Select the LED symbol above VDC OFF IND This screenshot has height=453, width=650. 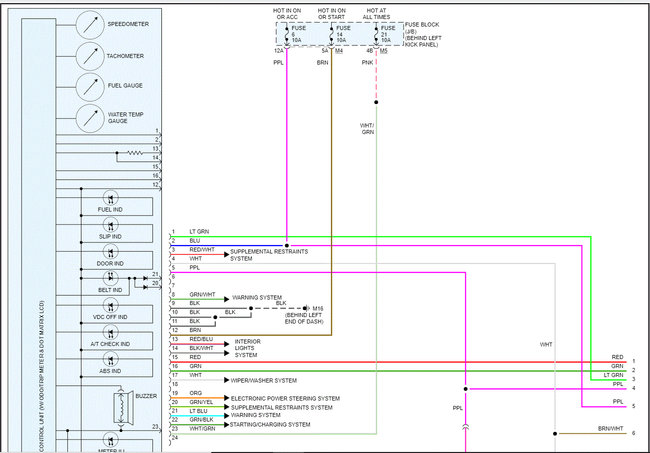111,305
